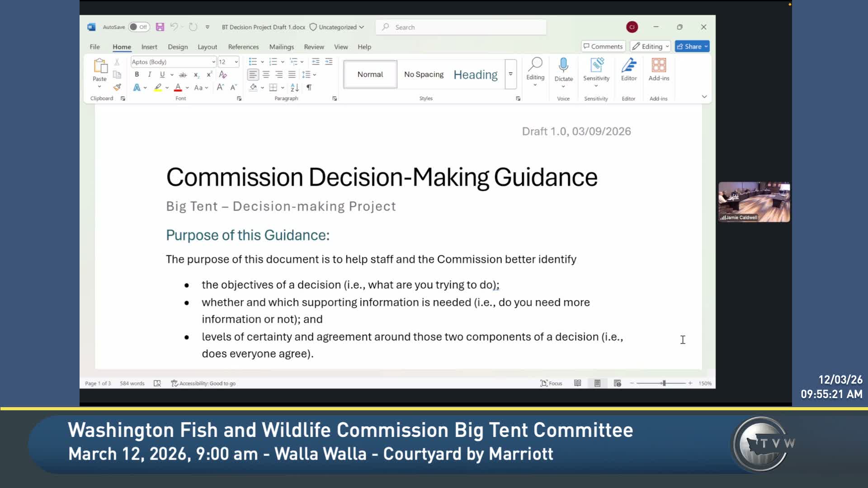Screen dimensions: 868x488
Task: Show paragraph marks with pilcrow icon
Action: tap(309, 87)
